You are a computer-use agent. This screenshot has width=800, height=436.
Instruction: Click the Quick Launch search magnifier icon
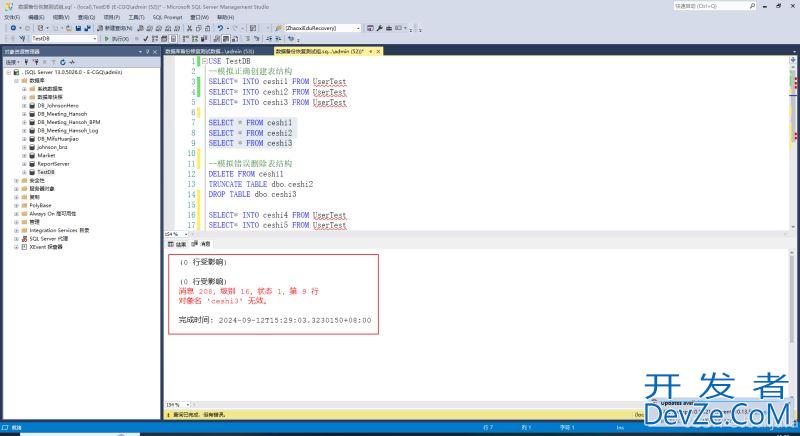tap(752, 6)
